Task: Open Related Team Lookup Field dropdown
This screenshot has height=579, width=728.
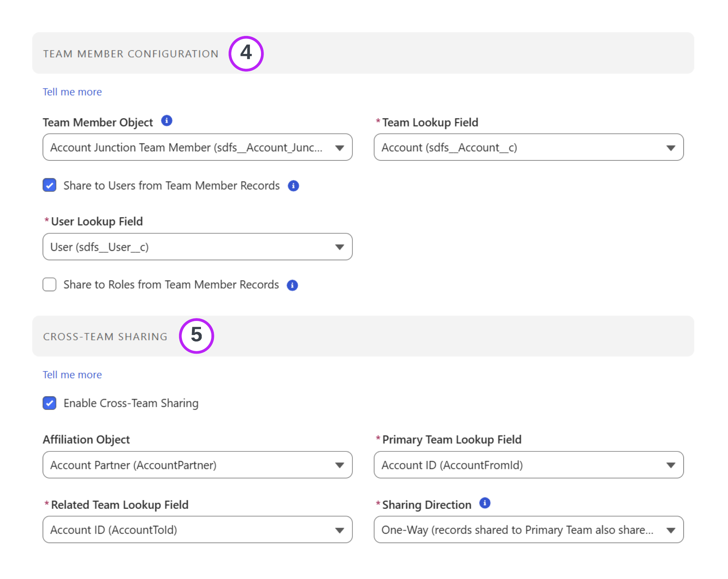Action: [197, 530]
